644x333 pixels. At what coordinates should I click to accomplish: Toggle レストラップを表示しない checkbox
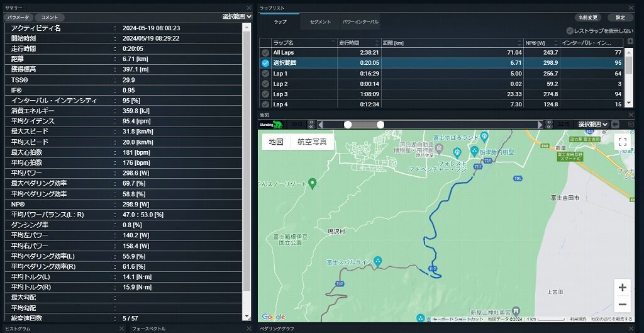click(x=570, y=31)
